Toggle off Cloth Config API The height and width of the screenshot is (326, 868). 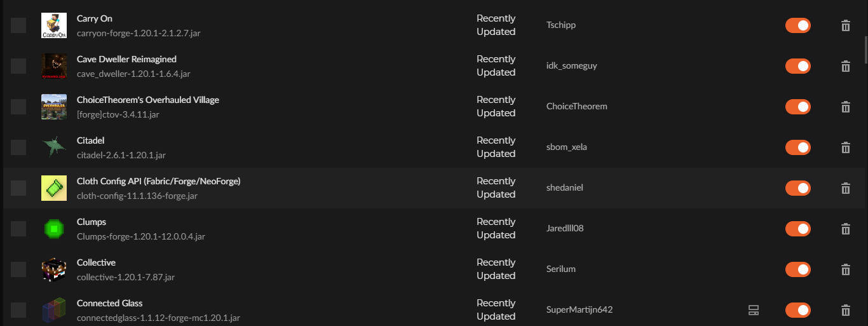pyautogui.click(x=797, y=188)
